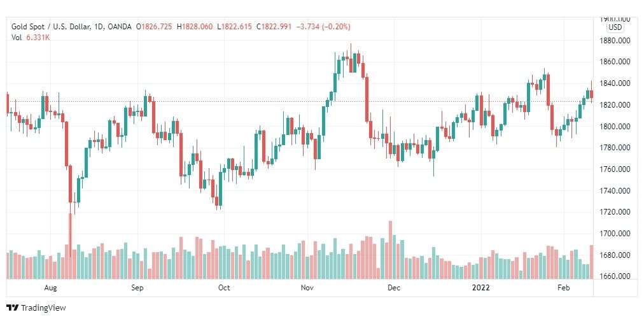The image size is (644, 319).
Task: Click the USD currency label
Action: click(615, 27)
